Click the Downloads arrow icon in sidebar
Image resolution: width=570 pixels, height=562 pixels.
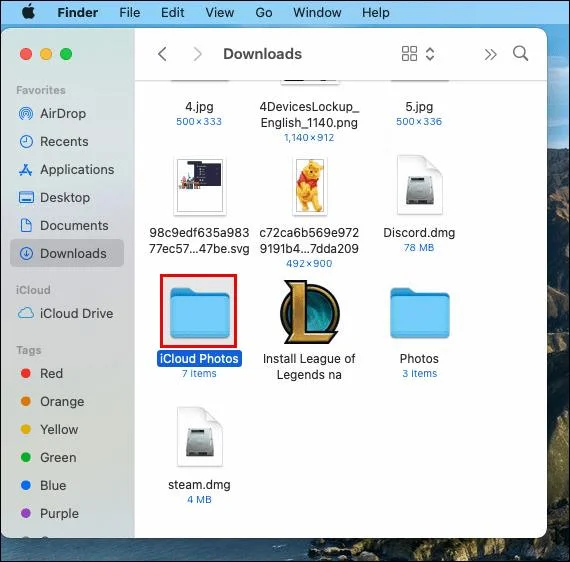click(x=26, y=253)
